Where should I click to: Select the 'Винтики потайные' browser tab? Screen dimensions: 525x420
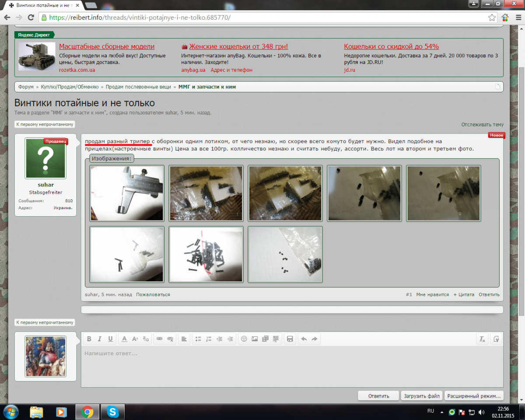point(42,5)
